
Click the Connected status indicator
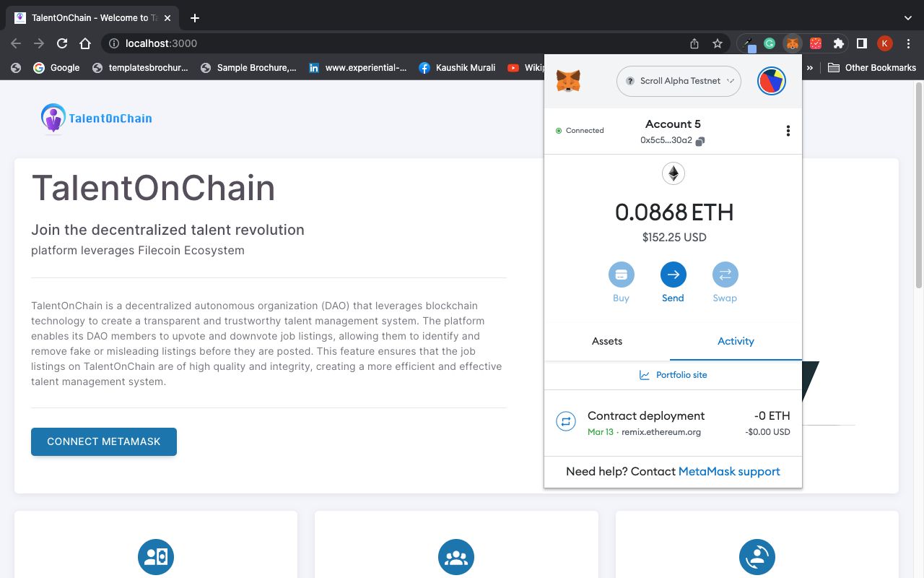[580, 131]
